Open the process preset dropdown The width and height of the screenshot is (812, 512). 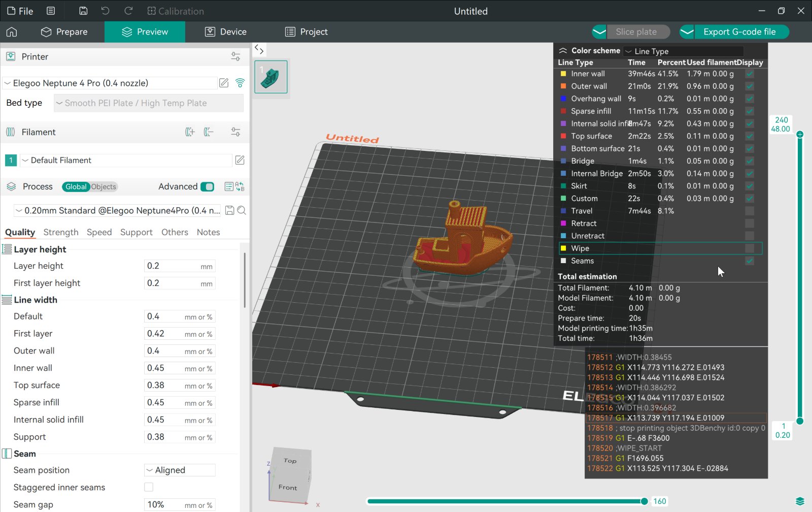tap(118, 210)
